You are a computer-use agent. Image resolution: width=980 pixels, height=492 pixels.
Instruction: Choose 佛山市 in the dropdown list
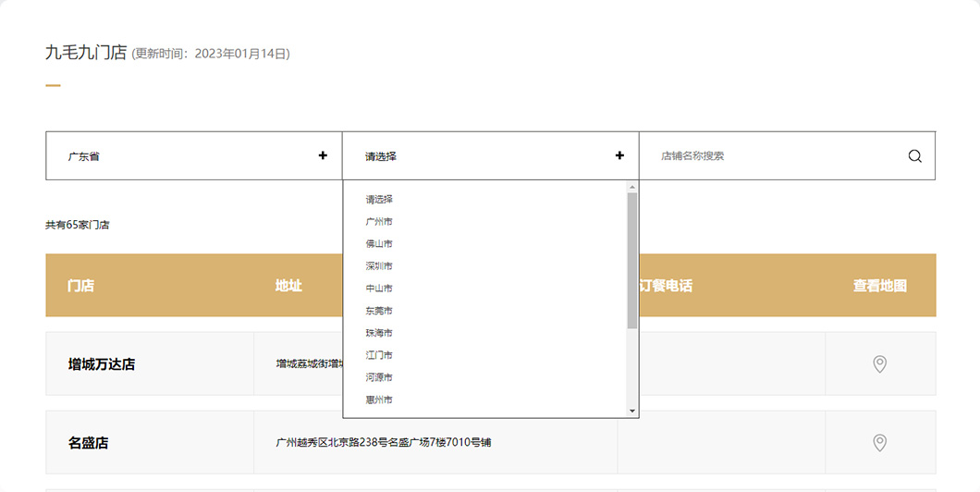[379, 244]
